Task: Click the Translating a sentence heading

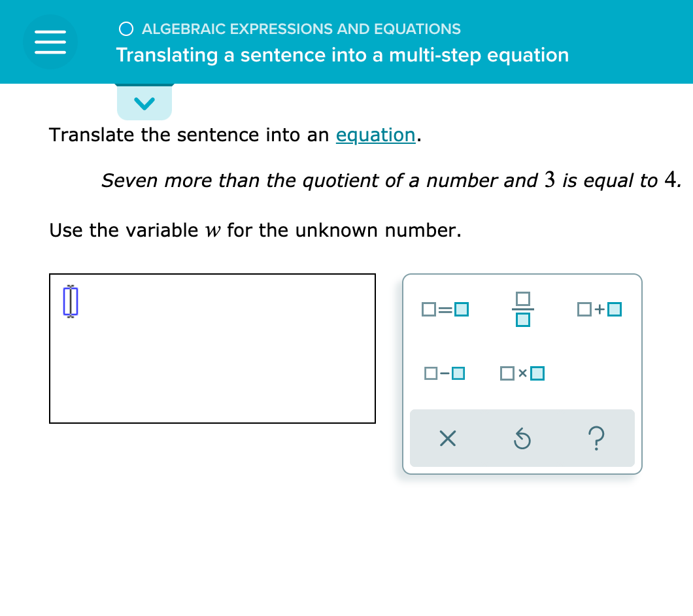Action: tap(342, 55)
